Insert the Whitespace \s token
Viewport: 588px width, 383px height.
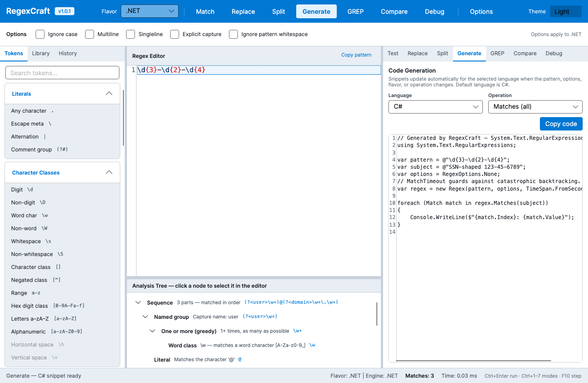62,241
